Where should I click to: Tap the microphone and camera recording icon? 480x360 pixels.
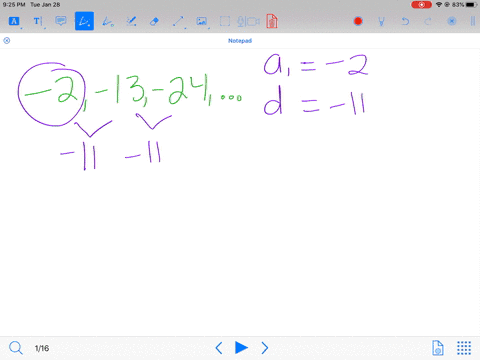[248, 21]
